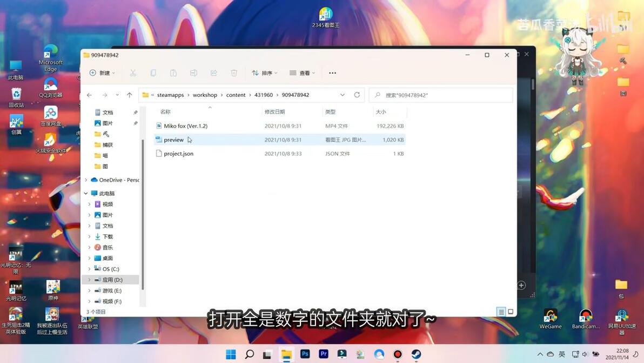Viewport: 644px width, 363px height.
Task: Expand the OneDrive tree node
Action: click(86, 180)
